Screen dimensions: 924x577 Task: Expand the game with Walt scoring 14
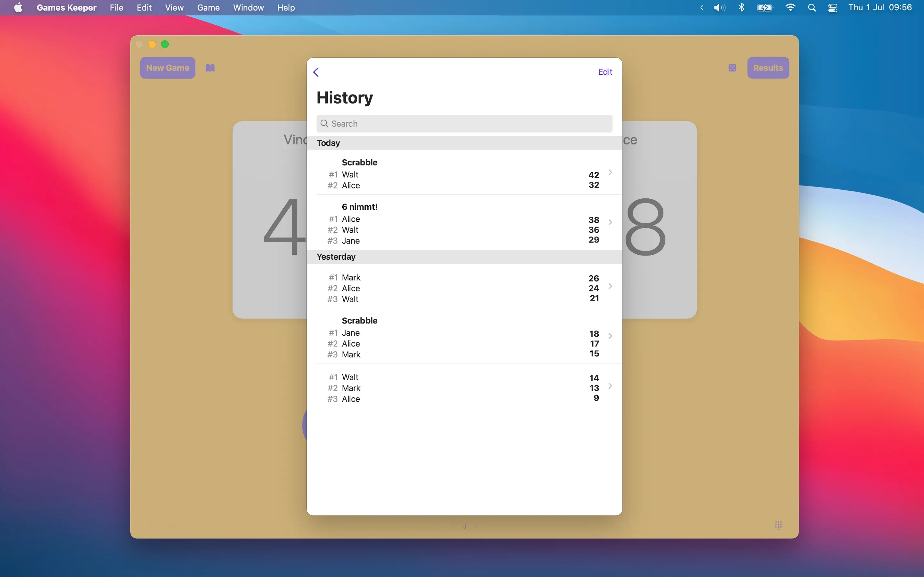[x=464, y=387]
